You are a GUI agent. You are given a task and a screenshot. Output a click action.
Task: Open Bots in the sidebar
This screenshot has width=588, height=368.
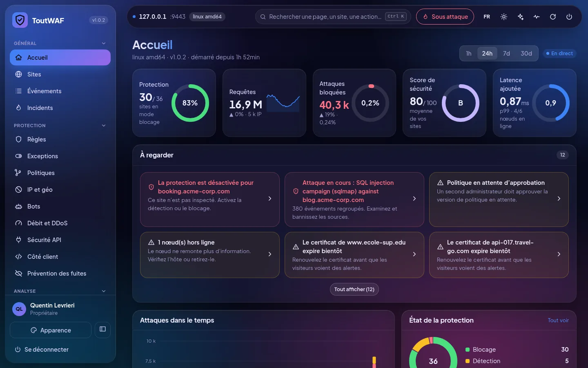60,206
